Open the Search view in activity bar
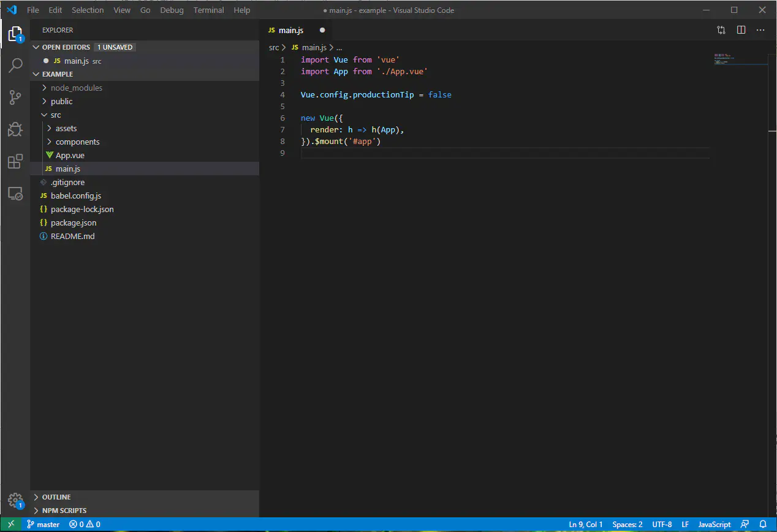The image size is (777, 532). point(15,66)
